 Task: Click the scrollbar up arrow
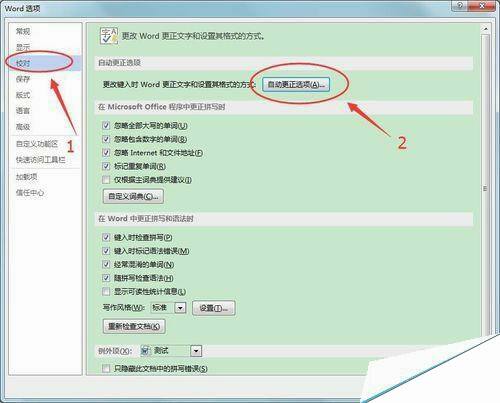coord(486,29)
